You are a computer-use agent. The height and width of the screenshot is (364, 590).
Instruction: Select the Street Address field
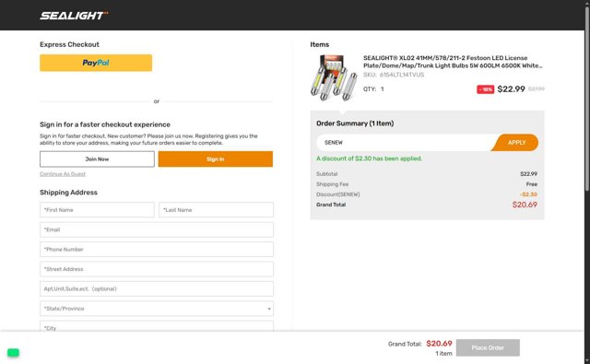tap(157, 269)
